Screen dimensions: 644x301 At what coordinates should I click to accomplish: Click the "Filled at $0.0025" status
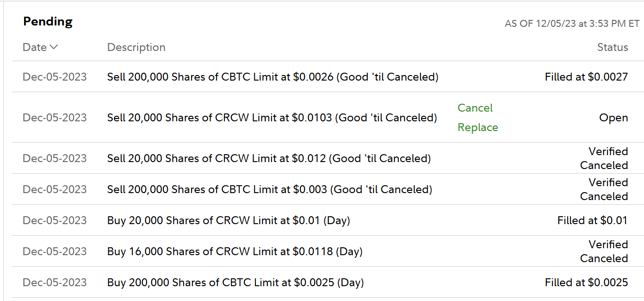pyautogui.click(x=586, y=282)
